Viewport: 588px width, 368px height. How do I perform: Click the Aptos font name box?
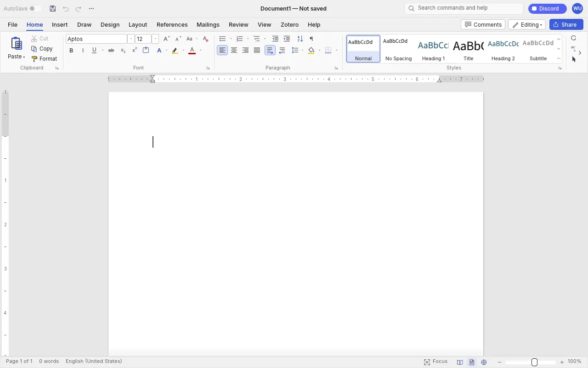click(96, 39)
